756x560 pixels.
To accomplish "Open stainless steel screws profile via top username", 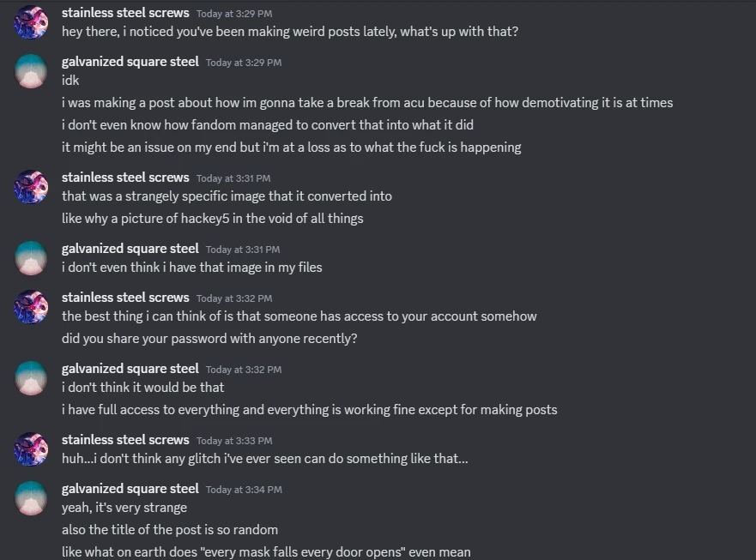I will (x=124, y=12).
